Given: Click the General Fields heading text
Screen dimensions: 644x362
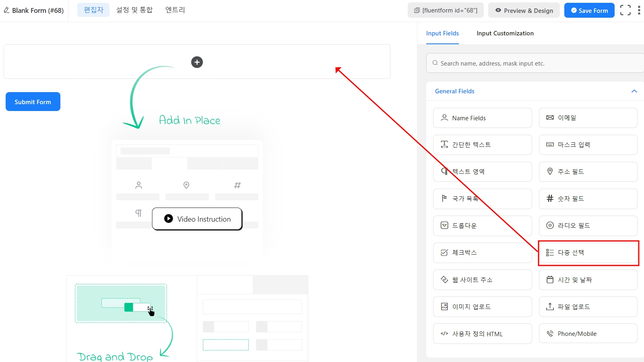Looking at the screenshot, I should point(454,91).
